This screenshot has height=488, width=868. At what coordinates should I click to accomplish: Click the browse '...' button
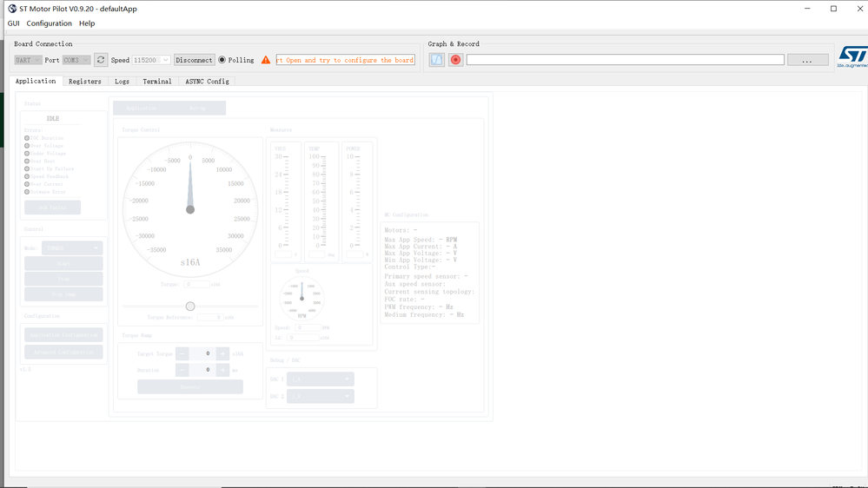[808, 60]
